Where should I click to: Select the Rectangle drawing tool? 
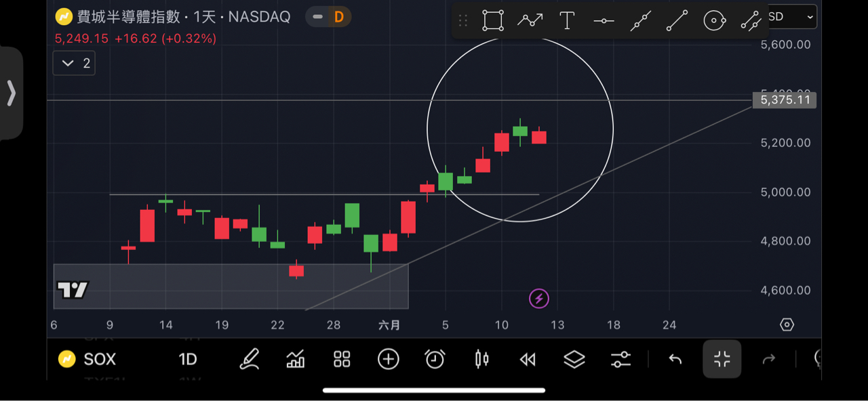[493, 21]
